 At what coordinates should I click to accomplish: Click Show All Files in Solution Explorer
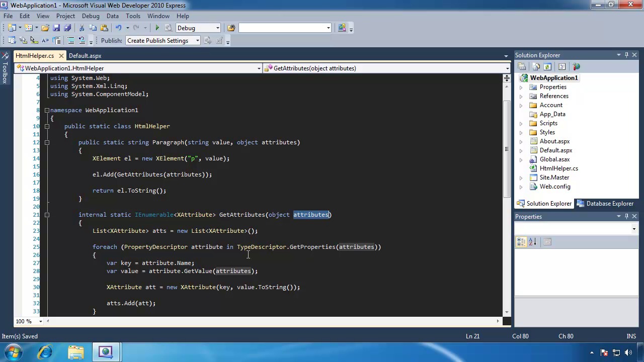[x=536, y=67]
